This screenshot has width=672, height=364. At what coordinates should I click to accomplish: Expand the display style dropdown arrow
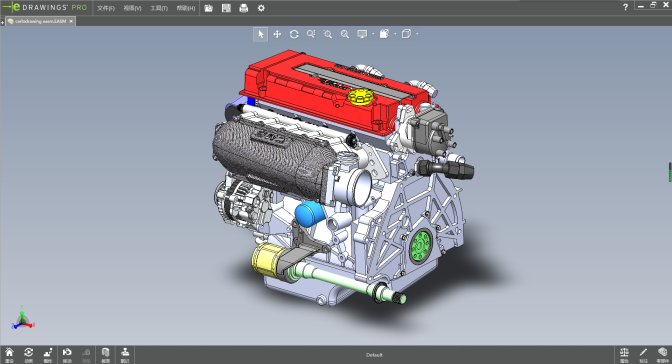tap(373, 34)
